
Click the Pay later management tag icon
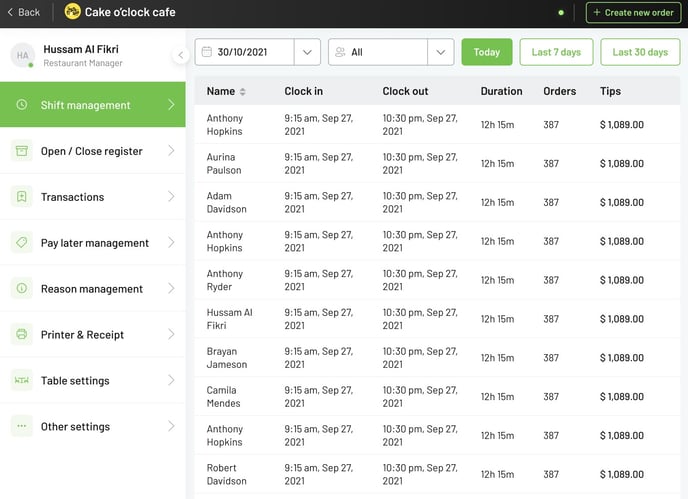click(22, 243)
